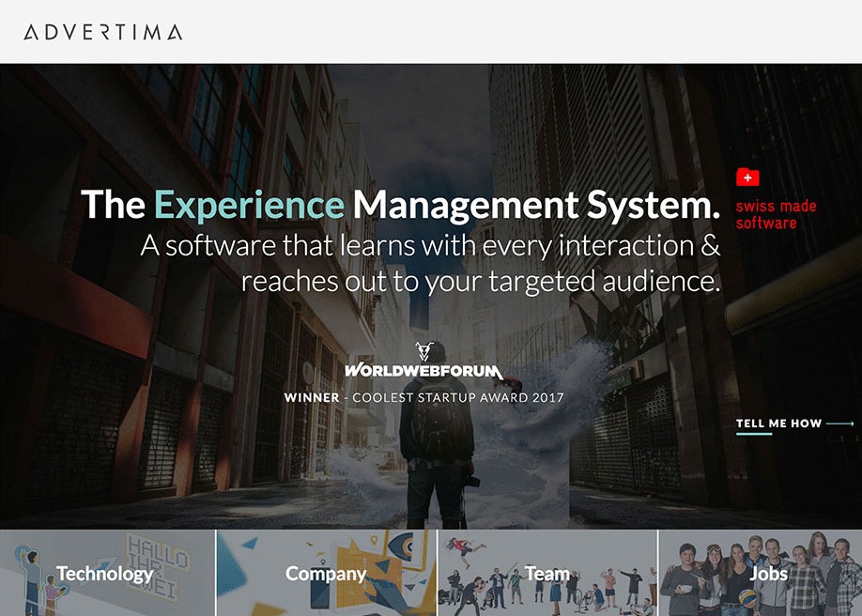Click the red Swiss flag icon

pos(747,177)
